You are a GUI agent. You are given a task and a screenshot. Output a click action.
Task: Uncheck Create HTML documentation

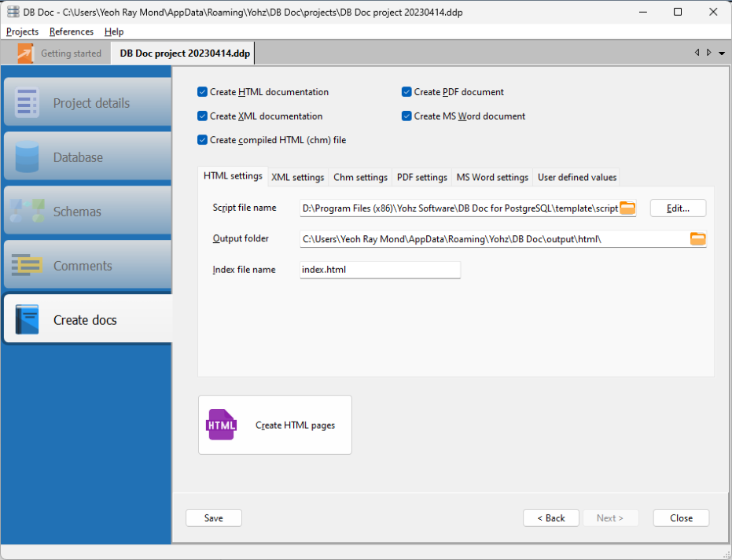tap(203, 92)
